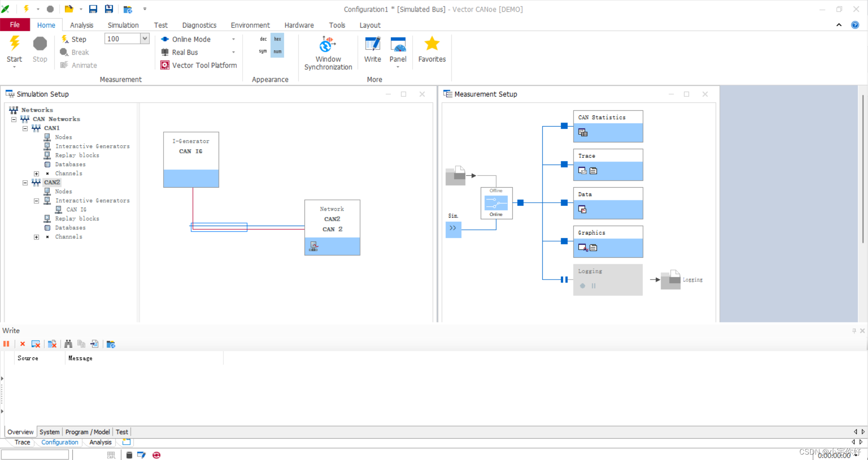868x460 pixels.
Task: Toggle the Logging block break connector
Action: click(x=564, y=280)
